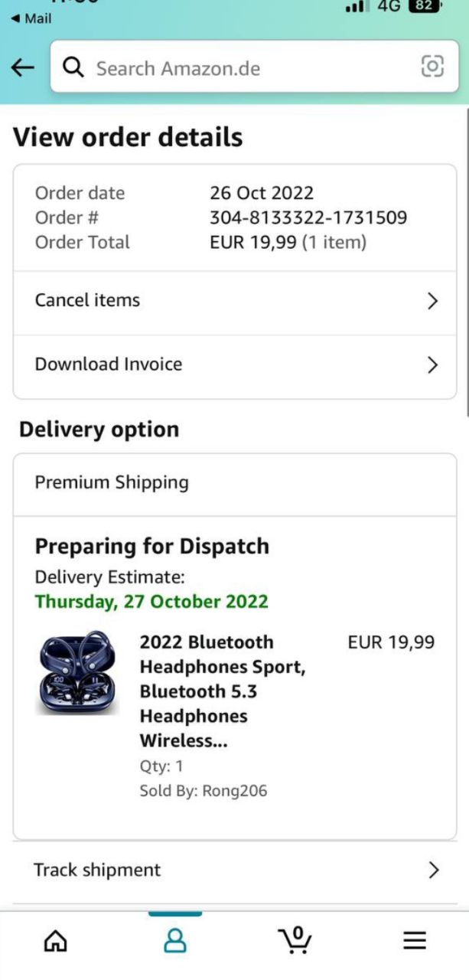
Task: Expand the Cancel items chevron
Action: pos(432,301)
